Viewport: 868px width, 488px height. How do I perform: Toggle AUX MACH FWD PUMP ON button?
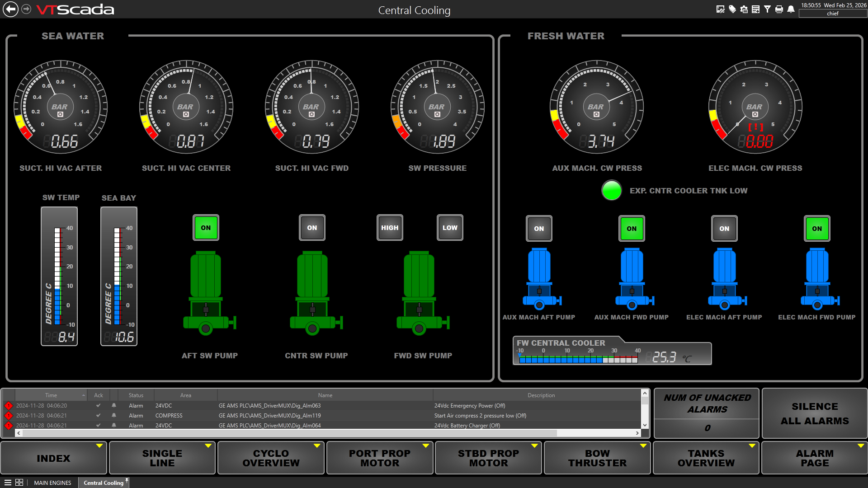point(632,229)
